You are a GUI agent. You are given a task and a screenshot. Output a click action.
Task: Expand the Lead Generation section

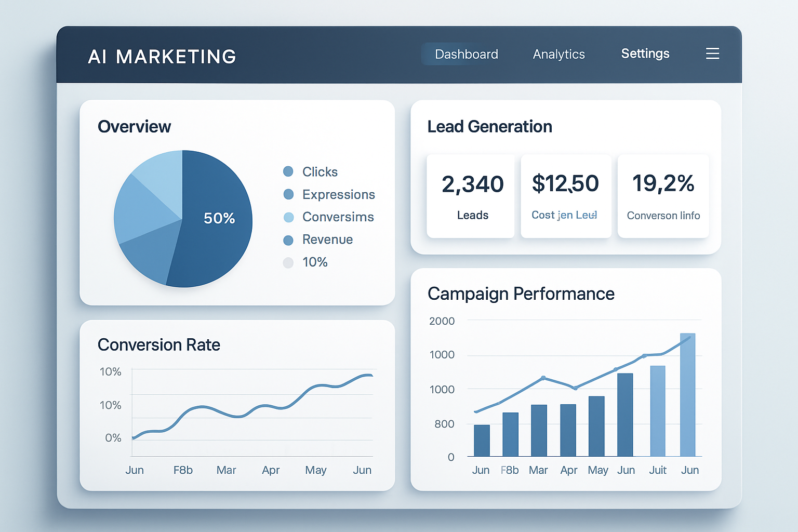(489, 126)
